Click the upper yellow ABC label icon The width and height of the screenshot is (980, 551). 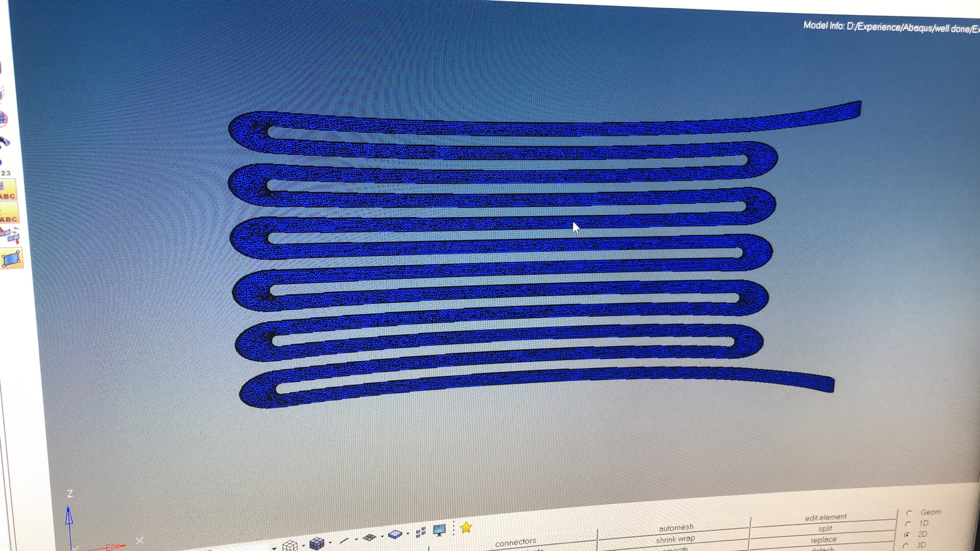click(8, 190)
